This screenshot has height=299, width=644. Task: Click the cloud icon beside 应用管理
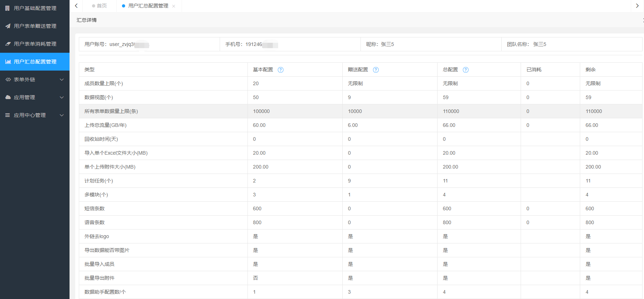7,97
